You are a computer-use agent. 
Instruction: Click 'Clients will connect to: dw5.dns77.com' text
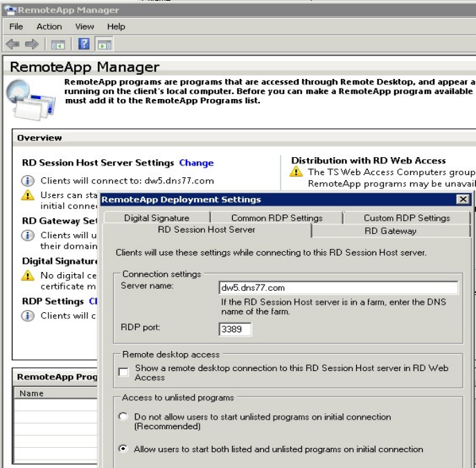tap(127, 181)
